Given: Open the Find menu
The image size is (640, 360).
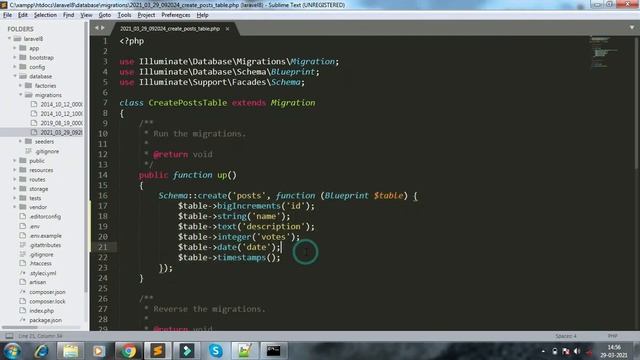Looking at the screenshot, I should pyautogui.click(x=68, y=15).
